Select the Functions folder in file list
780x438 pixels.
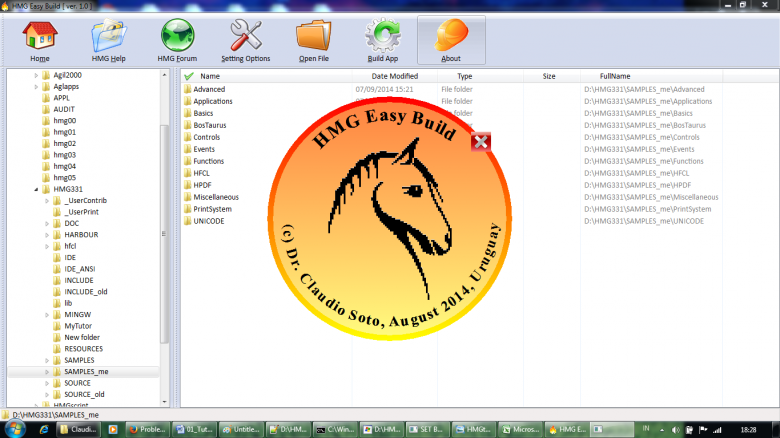coord(208,161)
